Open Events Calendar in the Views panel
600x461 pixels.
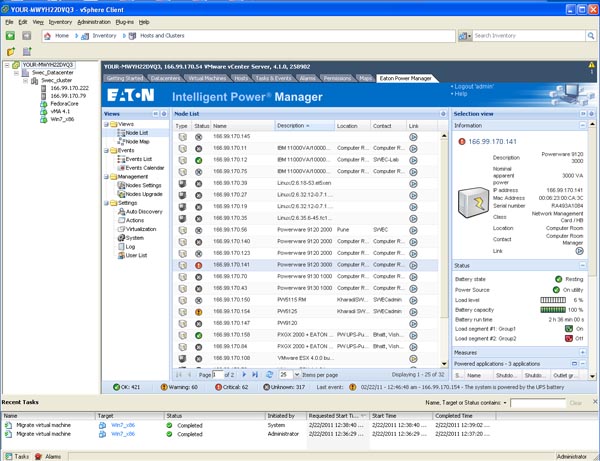coord(145,168)
